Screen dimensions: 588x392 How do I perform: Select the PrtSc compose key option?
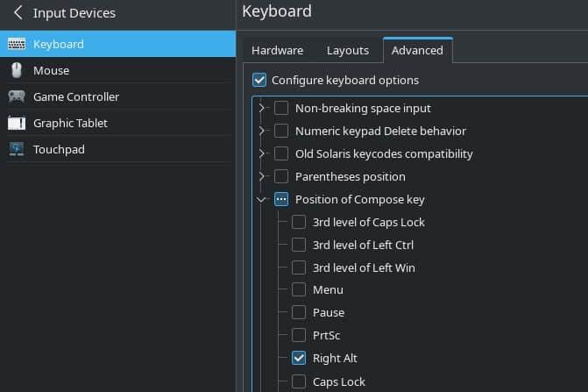tap(299, 335)
